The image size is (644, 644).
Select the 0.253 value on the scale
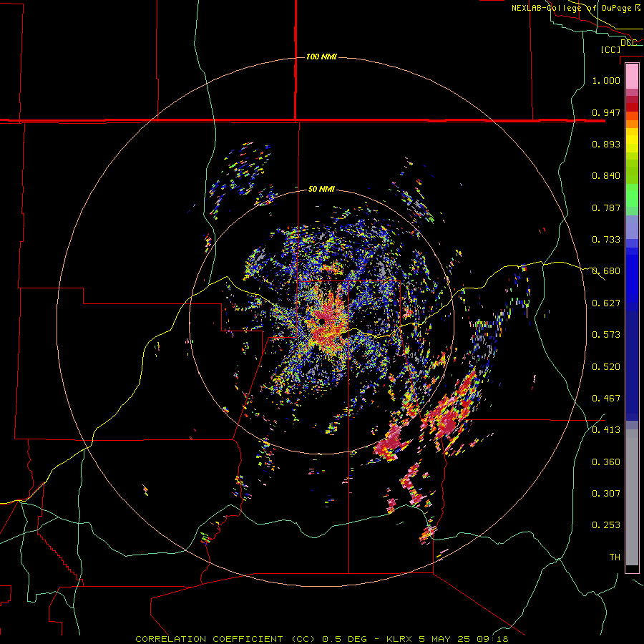pos(606,525)
